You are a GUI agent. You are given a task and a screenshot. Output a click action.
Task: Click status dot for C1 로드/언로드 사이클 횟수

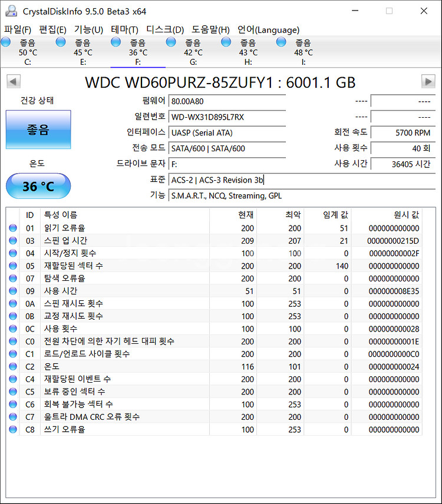click(13, 354)
